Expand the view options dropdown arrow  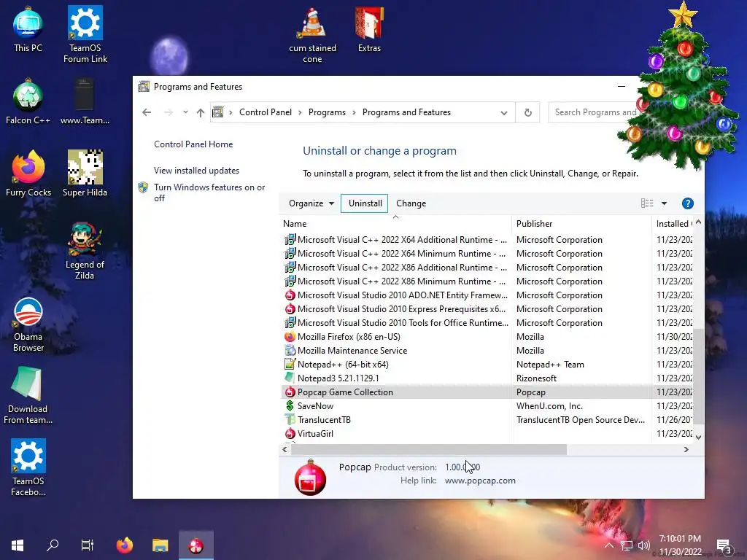[x=664, y=203]
